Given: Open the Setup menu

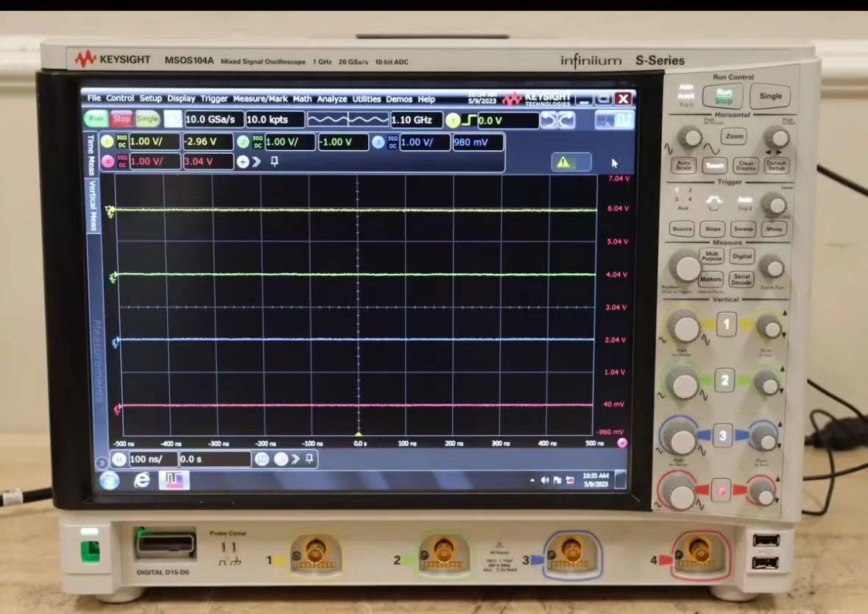Looking at the screenshot, I should point(151,98).
